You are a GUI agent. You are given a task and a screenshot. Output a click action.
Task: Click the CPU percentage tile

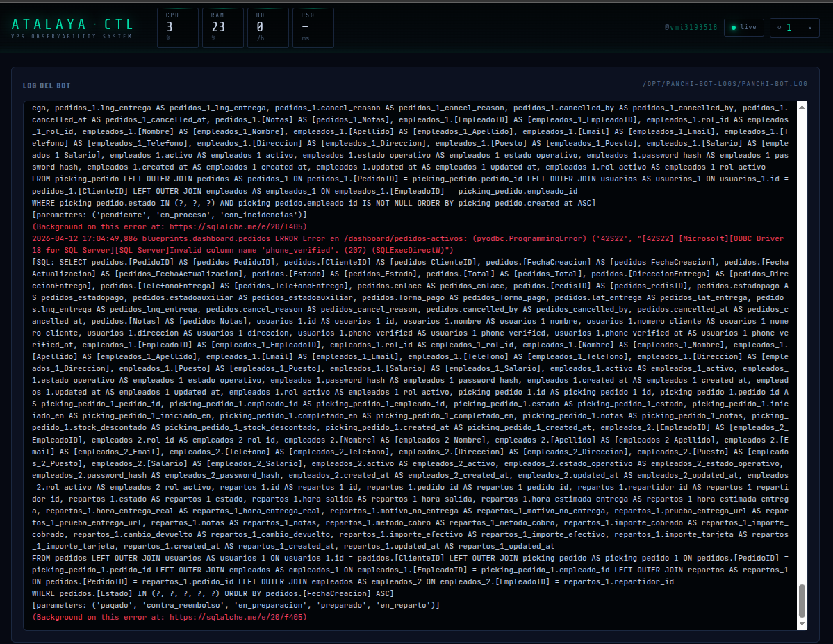pyautogui.click(x=177, y=28)
